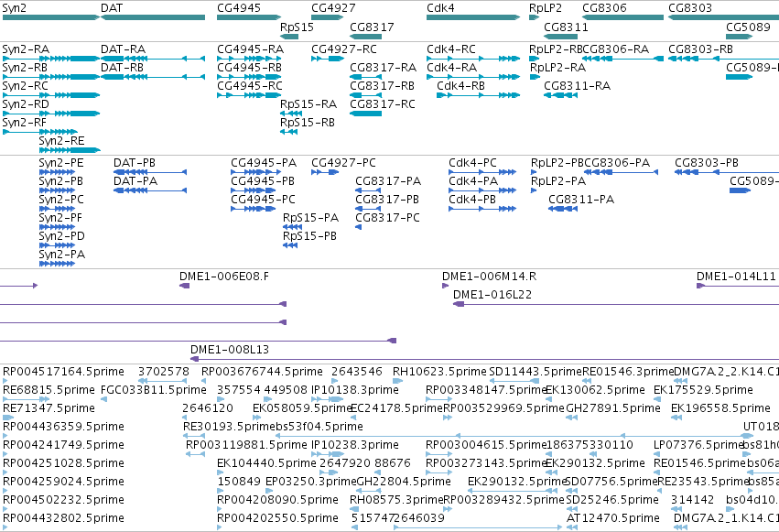Viewport: 779px width, 532px height.
Task: Select BAC clone DME1-014L11
Action: [x=736, y=277]
